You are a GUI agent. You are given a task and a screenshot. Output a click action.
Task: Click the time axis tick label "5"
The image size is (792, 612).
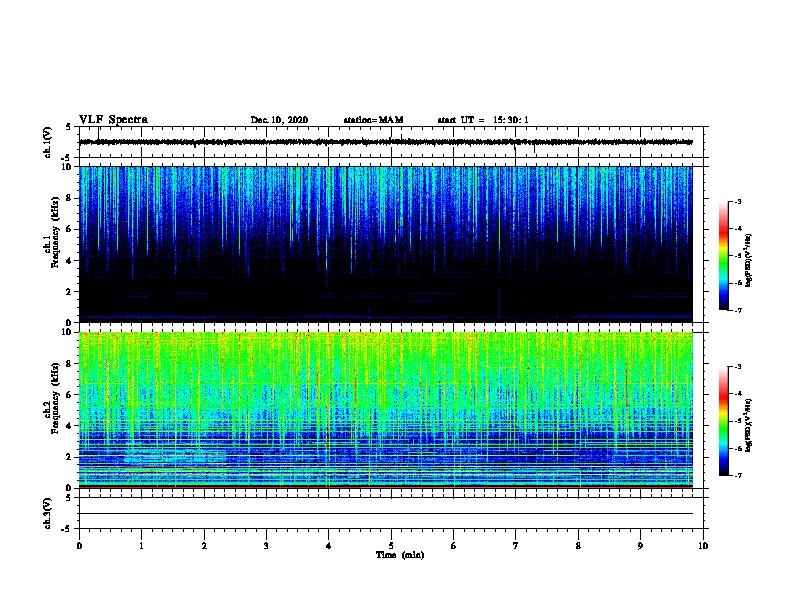pyautogui.click(x=391, y=546)
